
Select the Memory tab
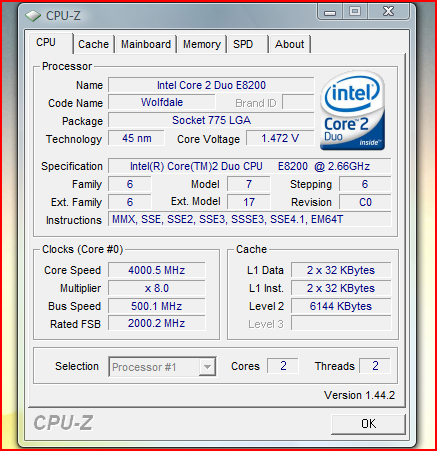202,44
